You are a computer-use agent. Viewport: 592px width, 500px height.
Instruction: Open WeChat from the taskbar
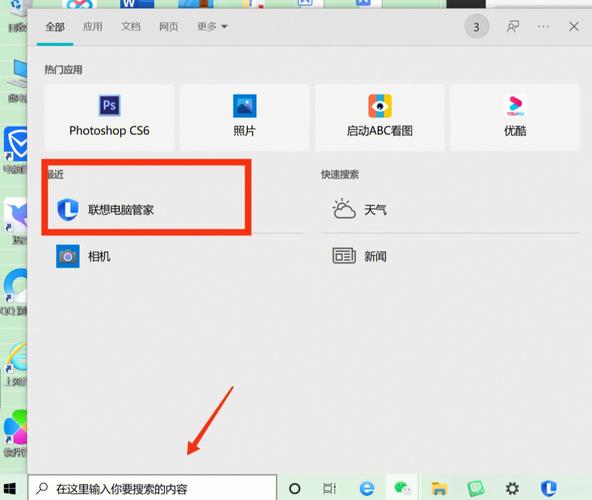402,489
